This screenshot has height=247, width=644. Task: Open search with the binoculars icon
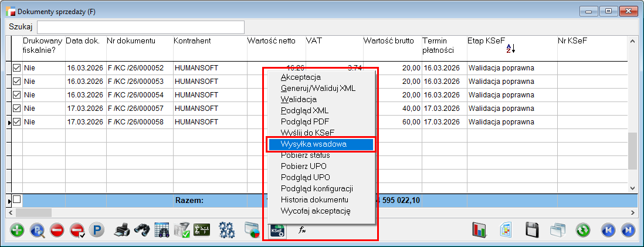tap(141, 230)
